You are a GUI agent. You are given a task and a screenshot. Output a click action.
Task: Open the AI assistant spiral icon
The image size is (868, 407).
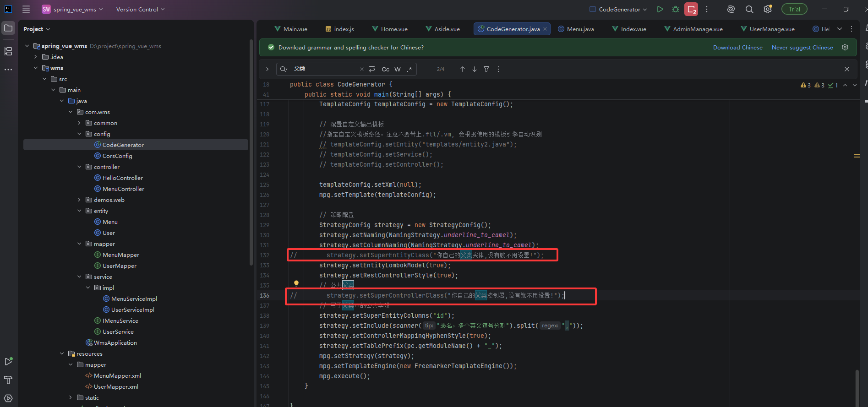[731, 9]
